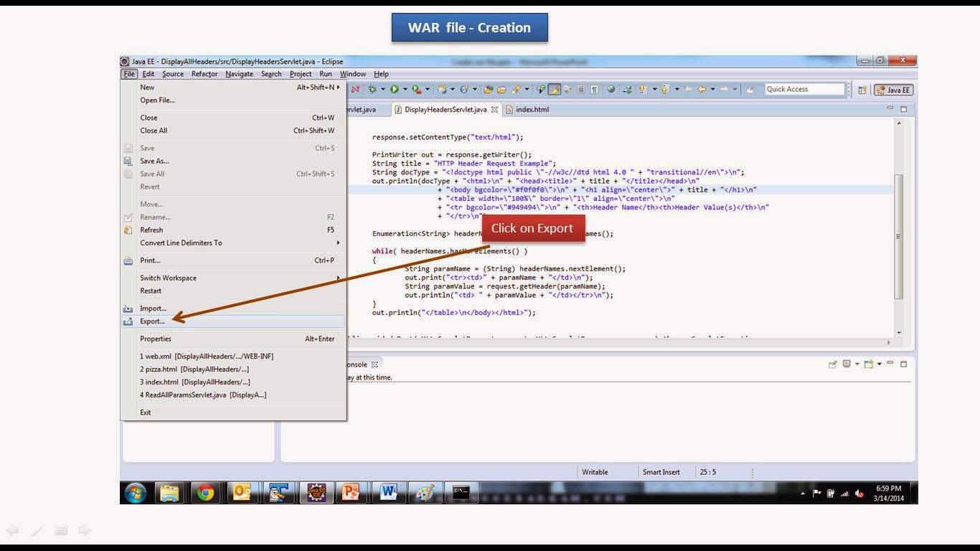Toggle Mark Occurrences highlighting
980x551 pixels.
coord(553,88)
